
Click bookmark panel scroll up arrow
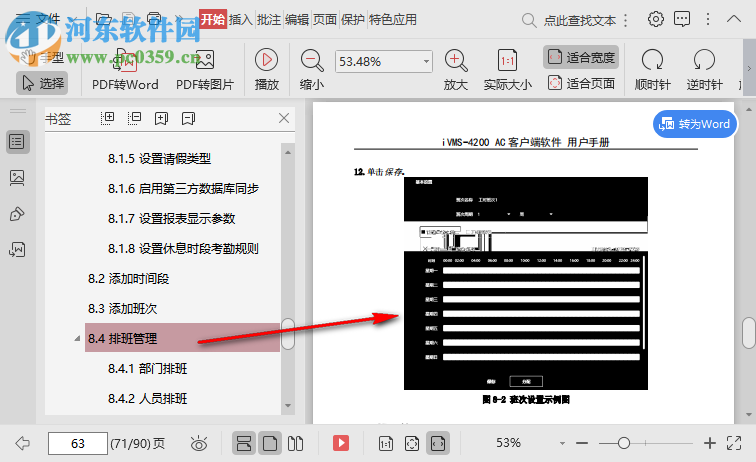(x=288, y=152)
